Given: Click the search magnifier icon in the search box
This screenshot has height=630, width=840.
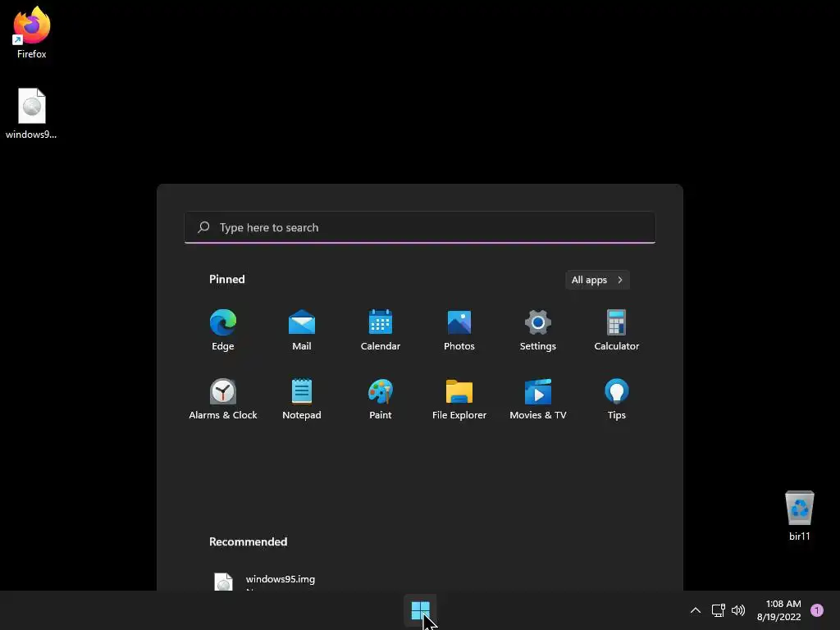Looking at the screenshot, I should click(203, 227).
